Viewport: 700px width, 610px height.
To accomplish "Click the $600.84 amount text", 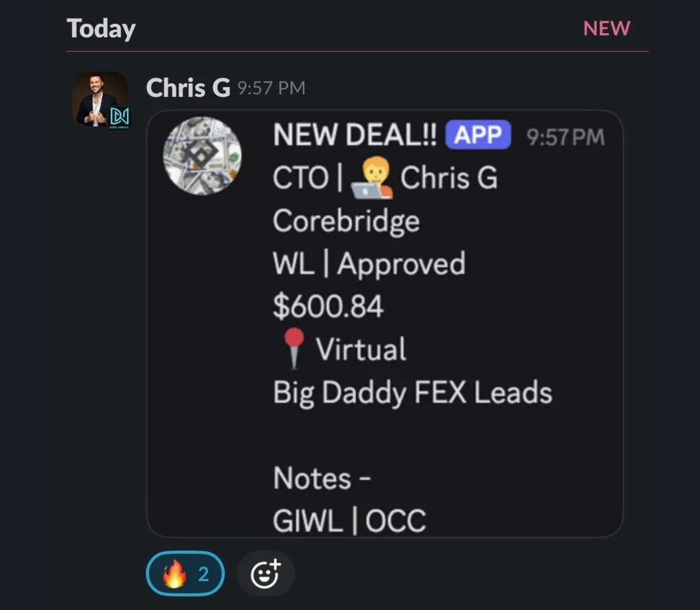I will click(x=328, y=306).
